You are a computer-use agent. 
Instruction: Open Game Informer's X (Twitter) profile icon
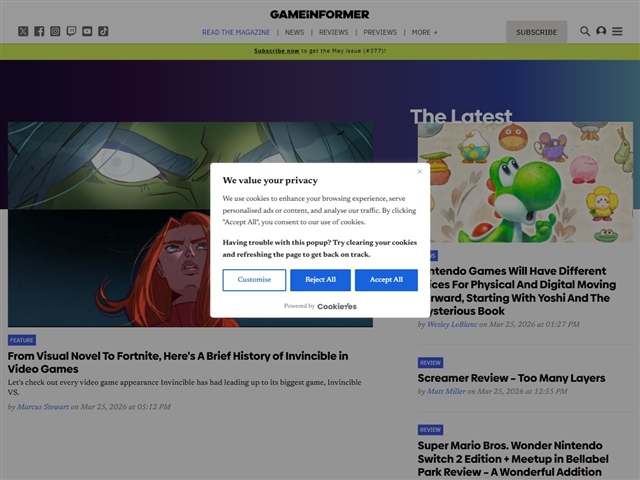[23, 31]
